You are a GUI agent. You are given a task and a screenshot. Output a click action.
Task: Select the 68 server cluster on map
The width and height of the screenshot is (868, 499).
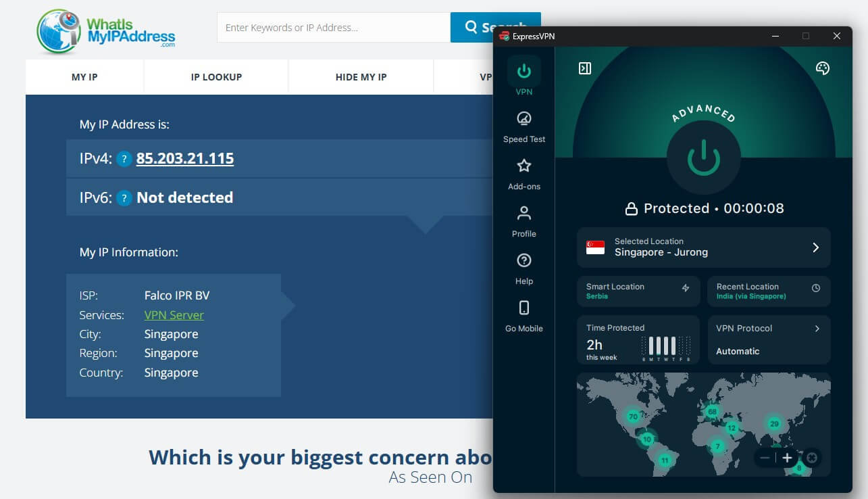click(712, 411)
